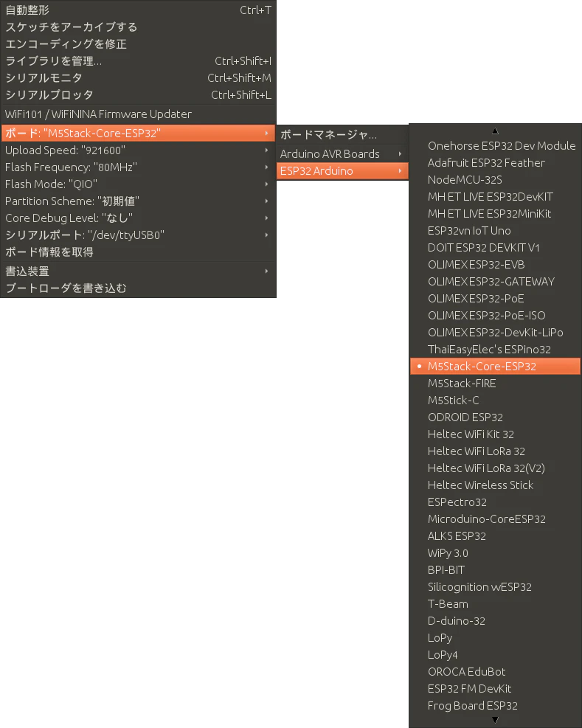Select OLIMEX ESP32-PoE-ISO board
The width and height of the screenshot is (582, 728).
[495, 315]
